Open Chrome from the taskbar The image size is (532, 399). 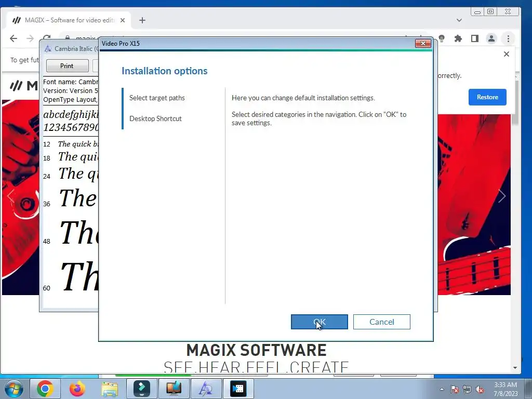pyautogui.click(x=45, y=389)
